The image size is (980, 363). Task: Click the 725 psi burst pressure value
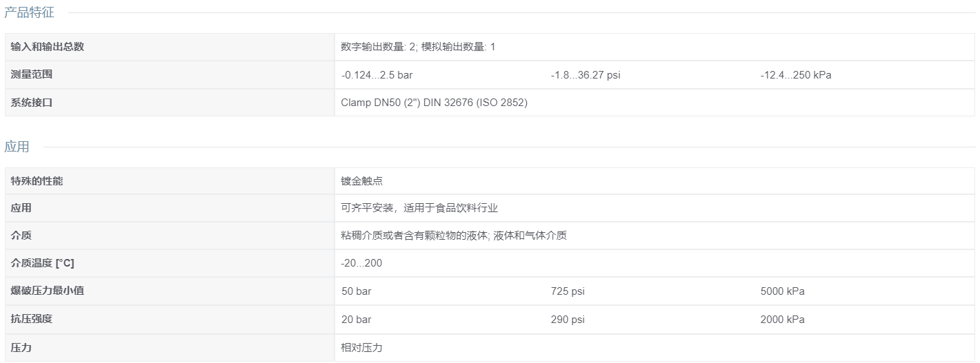(x=567, y=291)
